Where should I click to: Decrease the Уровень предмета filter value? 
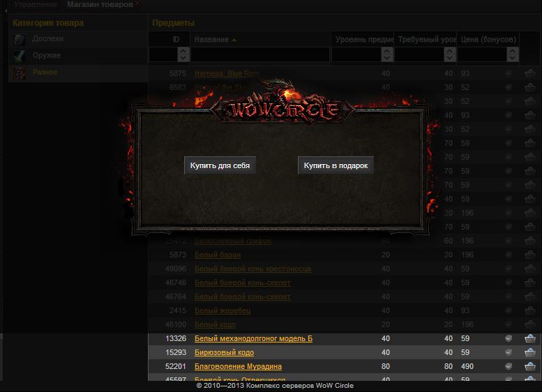click(387, 58)
